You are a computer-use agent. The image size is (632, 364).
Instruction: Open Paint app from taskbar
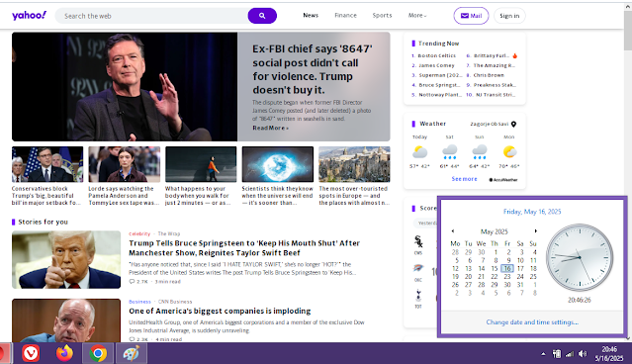[131, 353]
